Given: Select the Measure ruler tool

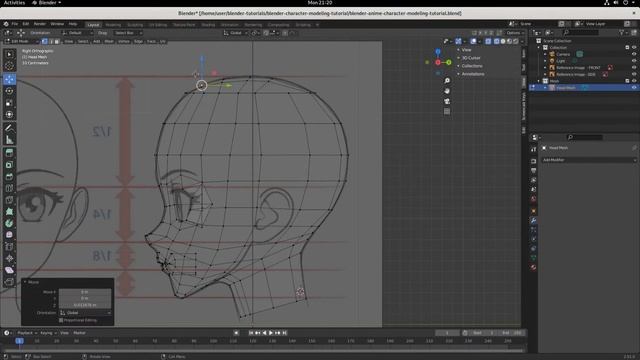Looking at the screenshot, I should pyautogui.click(x=9, y=140).
